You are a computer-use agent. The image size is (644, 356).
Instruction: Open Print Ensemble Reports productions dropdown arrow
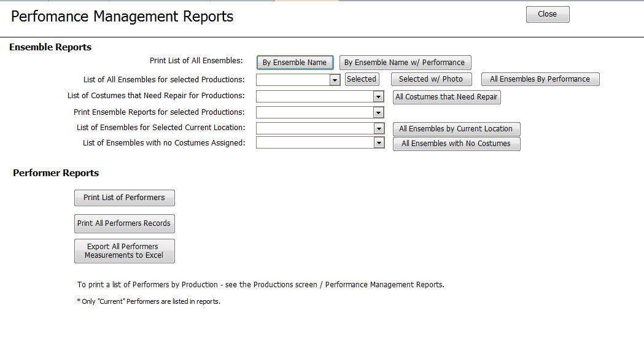tap(379, 112)
